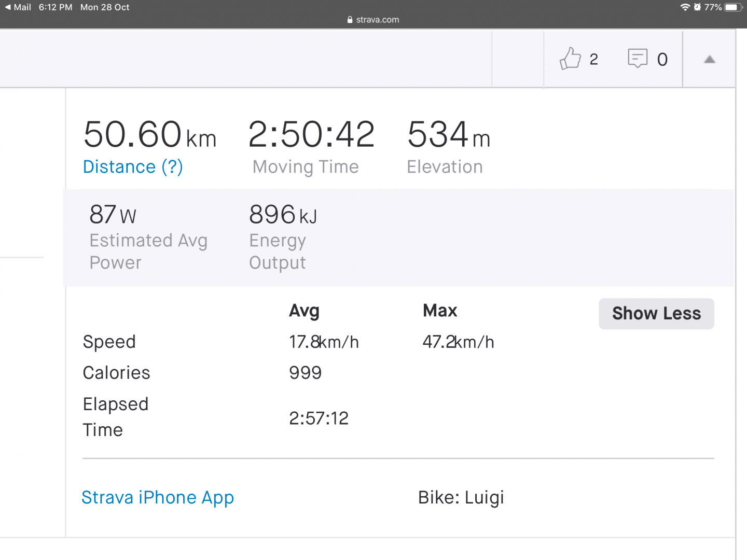Tap the 6:12 PM clock in status bar
The width and height of the screenshot is (747, 560).
point(56,7)
